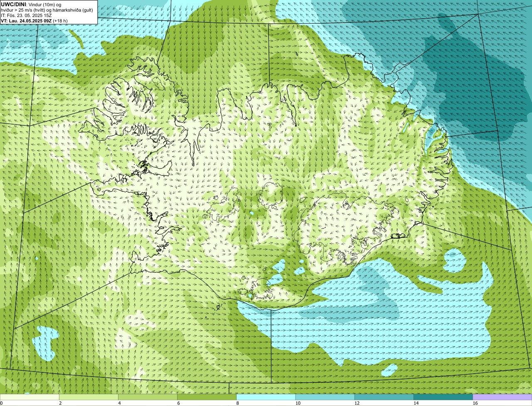The height and width of the screenshot is (406, 532).
Task: Click the legend label "16"
Action: pos(475,403)
